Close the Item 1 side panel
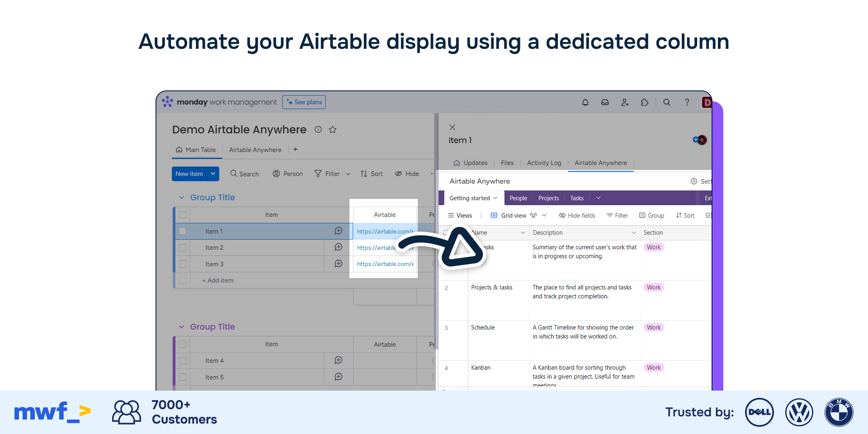Viewport: 868px width, 434px height. [x=453, y=127]
